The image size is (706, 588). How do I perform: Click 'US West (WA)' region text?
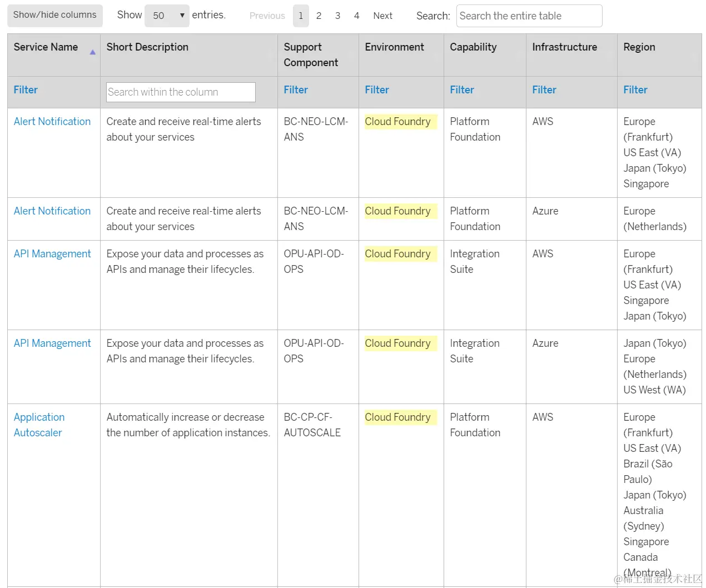(x=654, y=390)
